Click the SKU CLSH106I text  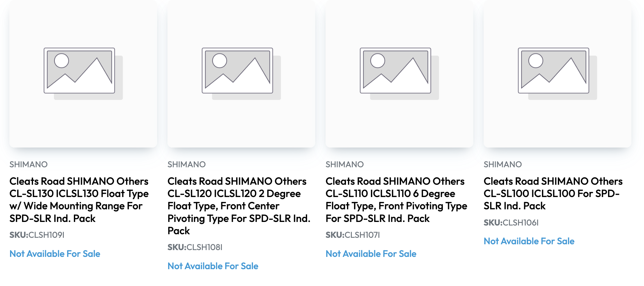coord(511,223)
